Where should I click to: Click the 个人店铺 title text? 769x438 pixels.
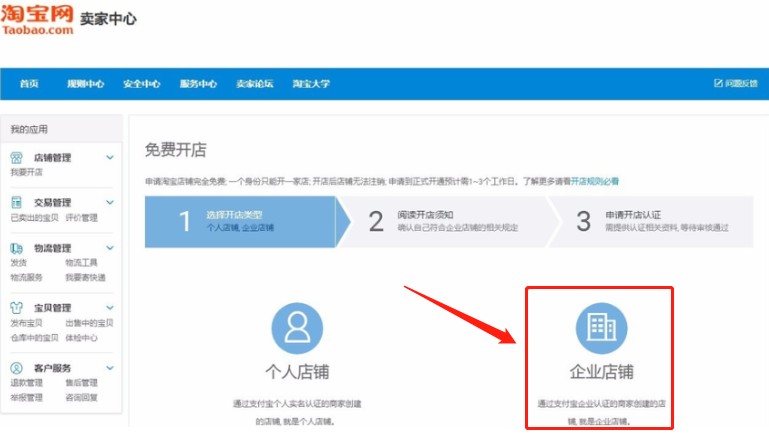coord(297,372)
